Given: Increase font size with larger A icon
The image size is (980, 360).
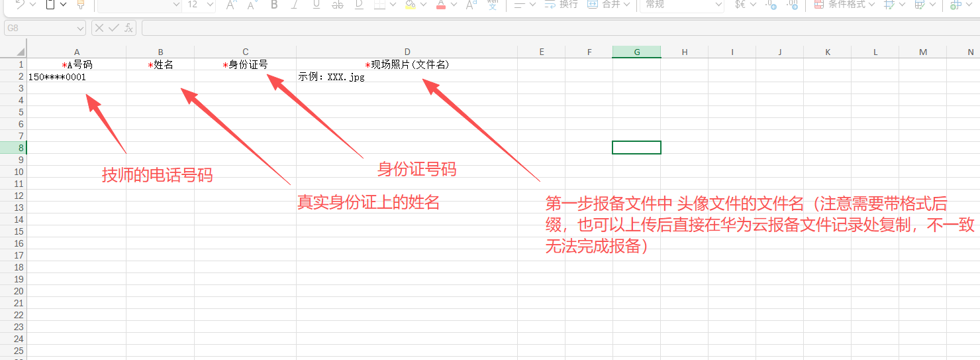Looking at the screenshot, I should [x=231, y=5].
